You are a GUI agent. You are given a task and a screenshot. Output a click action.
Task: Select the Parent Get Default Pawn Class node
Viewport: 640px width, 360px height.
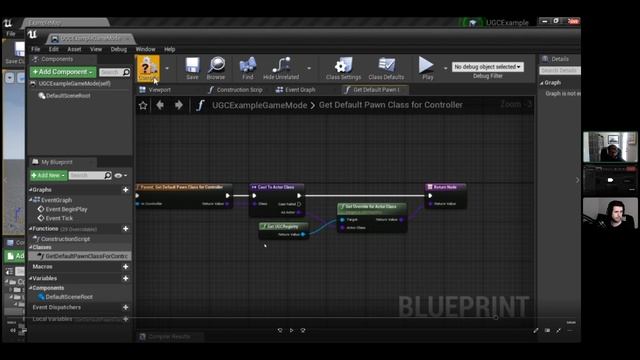pyautogui.click(x=184, y=196)
